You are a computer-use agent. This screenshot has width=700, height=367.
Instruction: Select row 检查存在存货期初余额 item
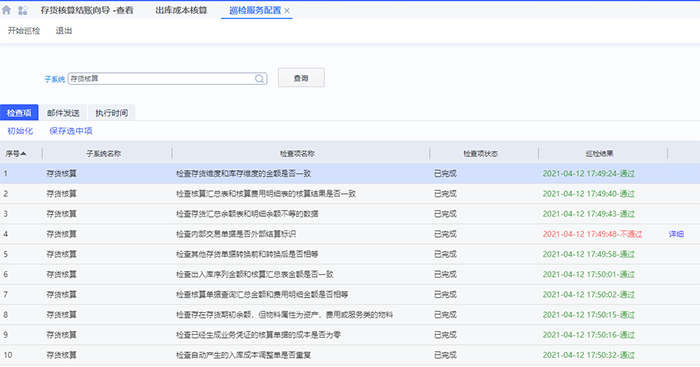[350, 315]
